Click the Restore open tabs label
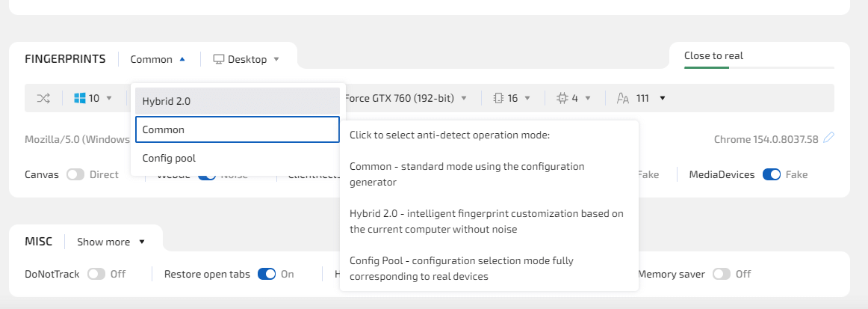This screenshot has width=868, height=309. (x=207, y=274)
